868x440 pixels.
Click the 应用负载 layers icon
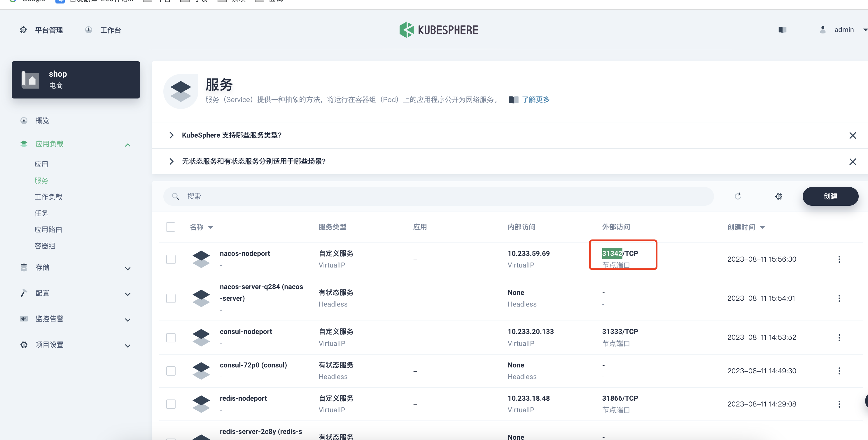coord(24,144)
